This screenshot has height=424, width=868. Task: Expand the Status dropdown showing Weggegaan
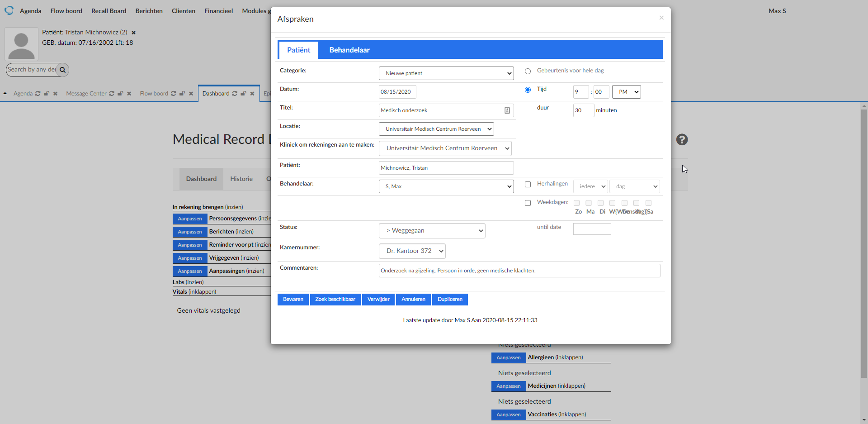click(x=432, y=231)
